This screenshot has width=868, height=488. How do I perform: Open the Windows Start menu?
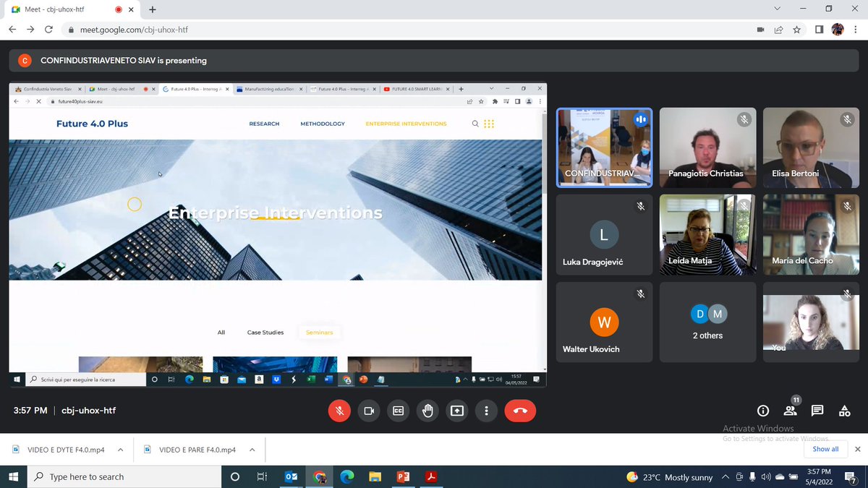tap(13, 476)
